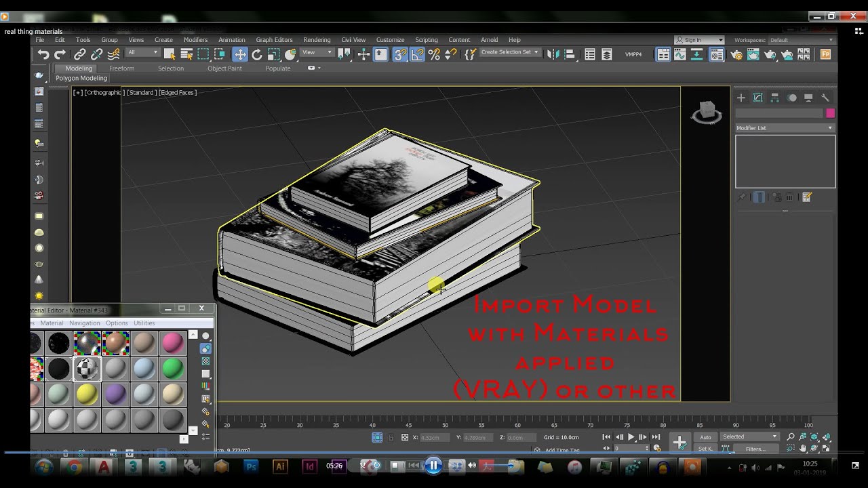This screenshot has height=488, width=868.
Task: Open the Graph Editors menu
Action: pos(274,40)
